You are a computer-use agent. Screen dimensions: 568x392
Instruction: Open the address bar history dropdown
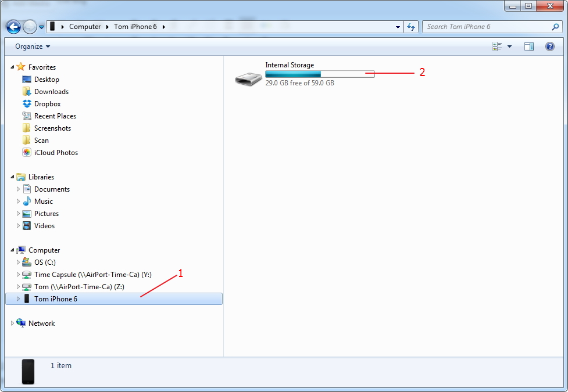pos(398,27)
